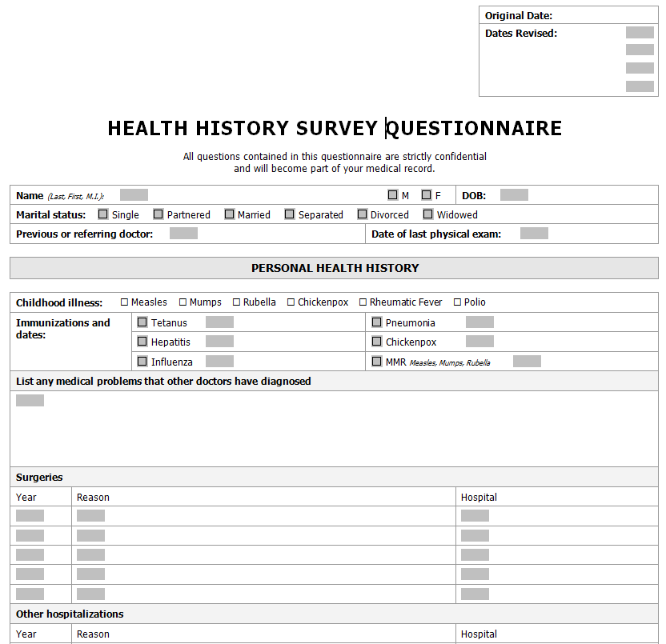Click the Pneumonia date field
Image resolution: width=666 pixels, height=644 pixels.
(x=479, y=322)
